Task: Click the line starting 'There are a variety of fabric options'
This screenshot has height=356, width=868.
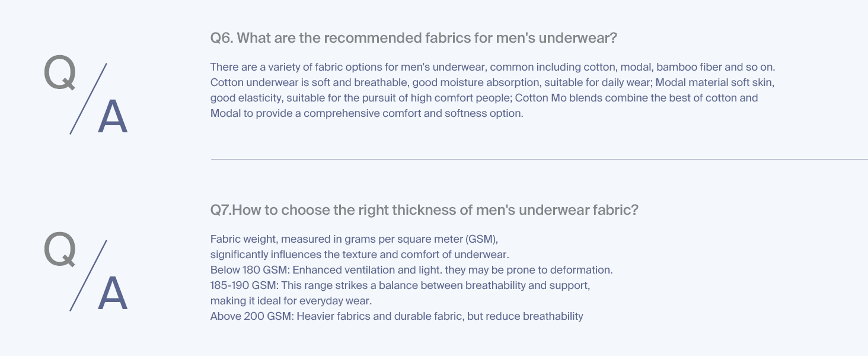Action: pyautogui.click(x=493, y=67)
